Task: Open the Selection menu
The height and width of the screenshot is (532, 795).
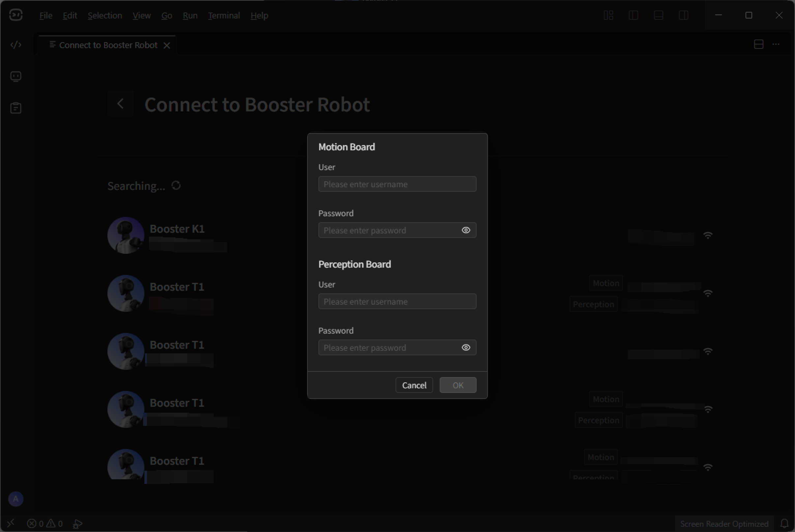Action: pyautogui.click(x=105, y=15)
